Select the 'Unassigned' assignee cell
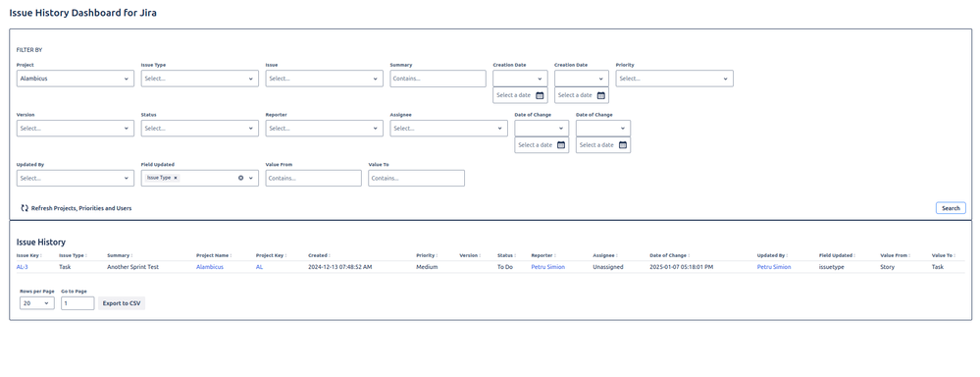Screen dimensions: 980x377 [608, 267]
